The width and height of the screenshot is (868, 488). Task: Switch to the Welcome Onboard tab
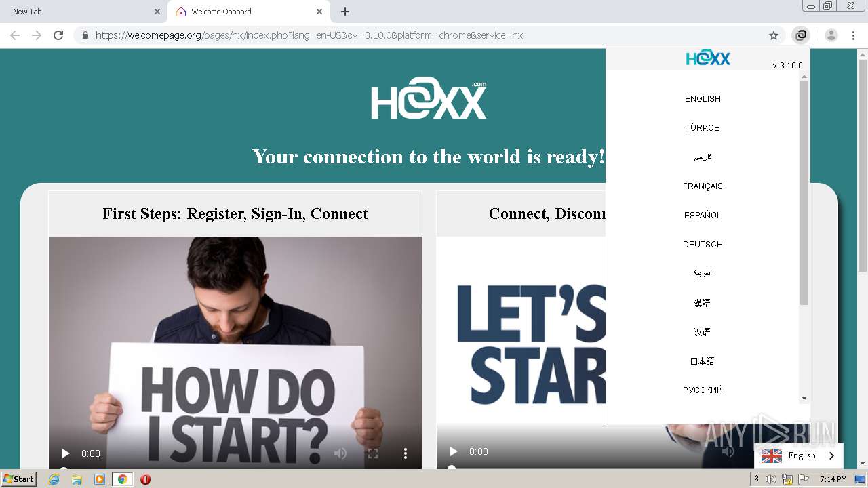pos(248,12)
